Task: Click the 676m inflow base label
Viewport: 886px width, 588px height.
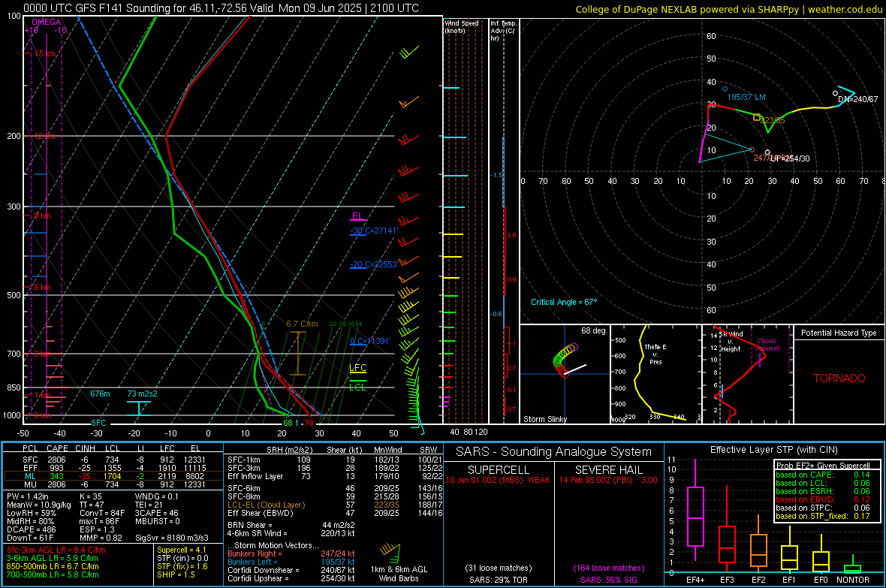Action: [100, 394]
